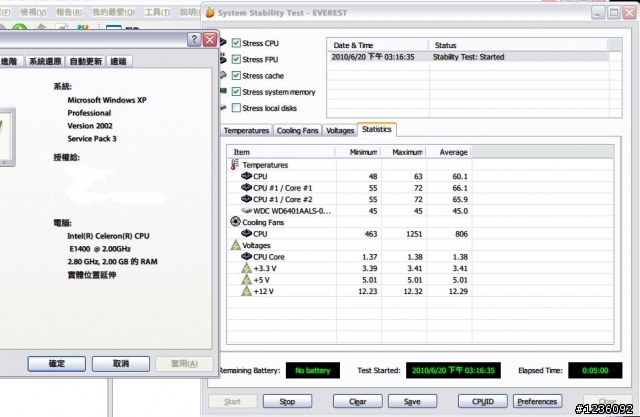The height and width of the screenshot is (417, 640).
Task: Click the Clear button
Action: coord(358,401)
